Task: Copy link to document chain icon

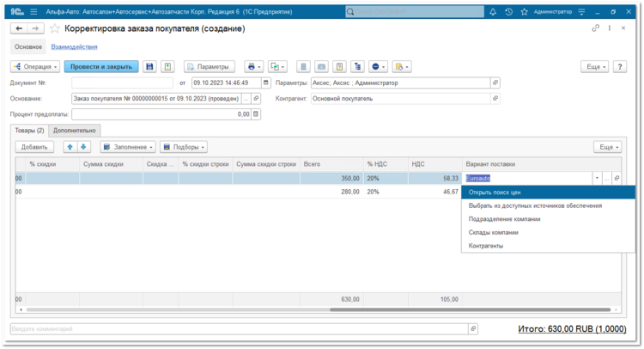Action: [595, 28]
